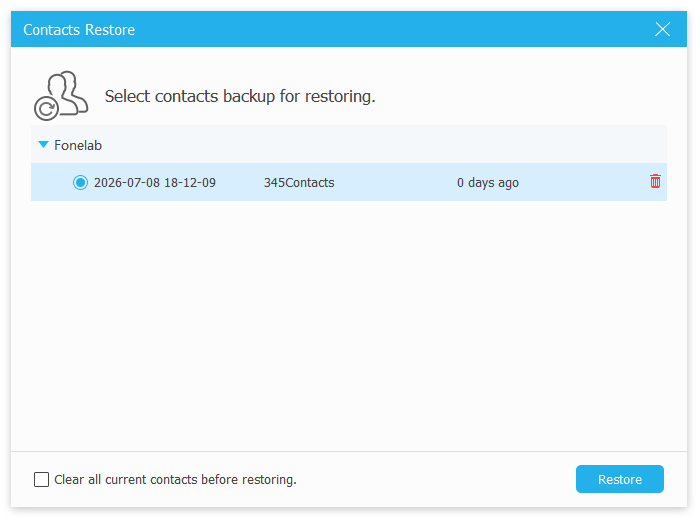Close the Contacts Restore dialog
The width and height of the screenshot is (700, 520).
662,29
